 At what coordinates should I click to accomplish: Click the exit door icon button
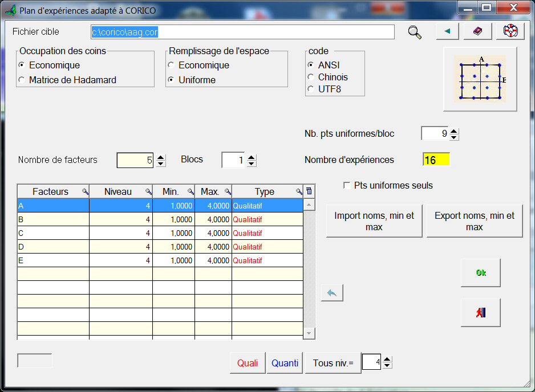click(480, 313)
